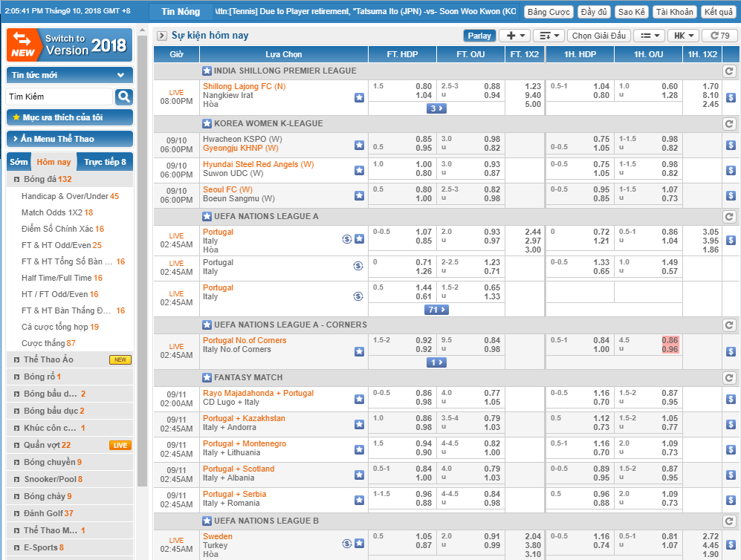The image size is (741, 560).
Task: Refresh the Fantasy Match league section
Action: [729, 378]
